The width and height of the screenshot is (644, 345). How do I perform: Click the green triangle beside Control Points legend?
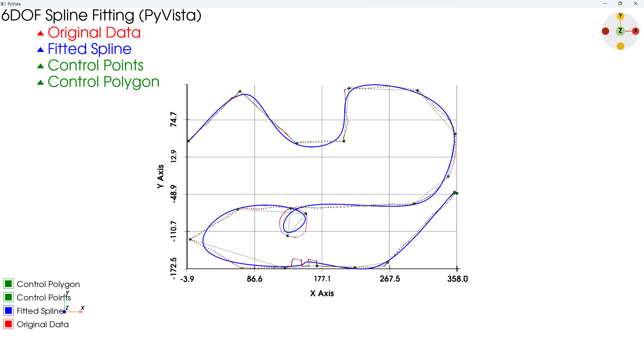[41, 66]
